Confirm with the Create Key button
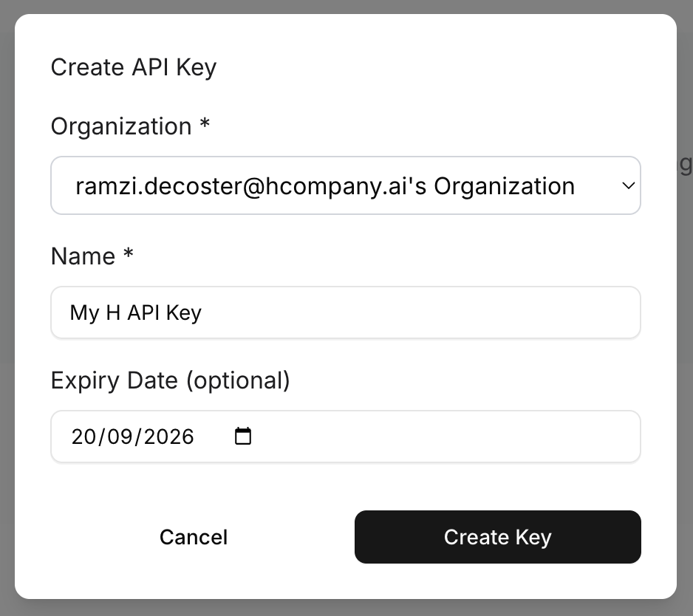 point(498,537)
